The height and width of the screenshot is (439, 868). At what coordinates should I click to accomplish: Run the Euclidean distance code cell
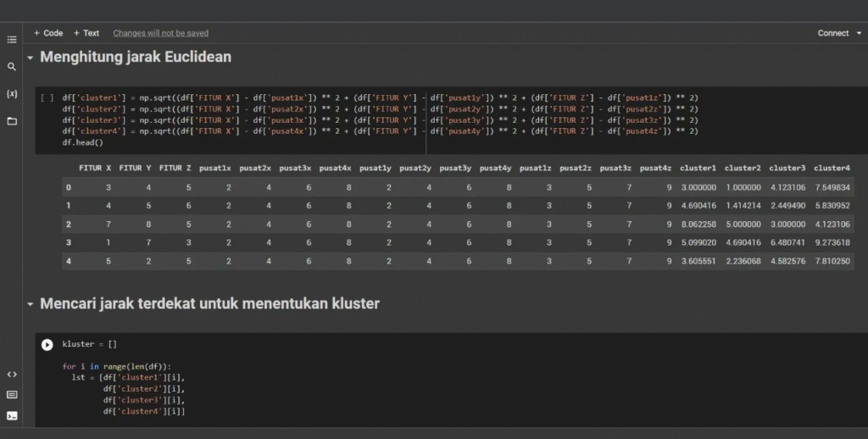(x=47, y=98)
